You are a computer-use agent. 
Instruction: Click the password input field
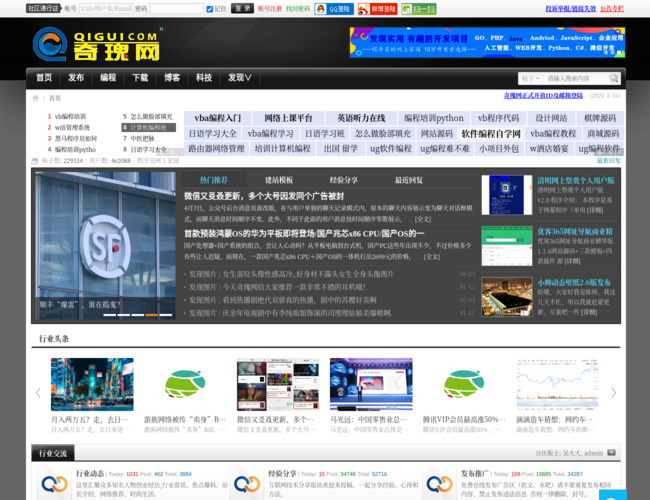click(x=177, y=8)
